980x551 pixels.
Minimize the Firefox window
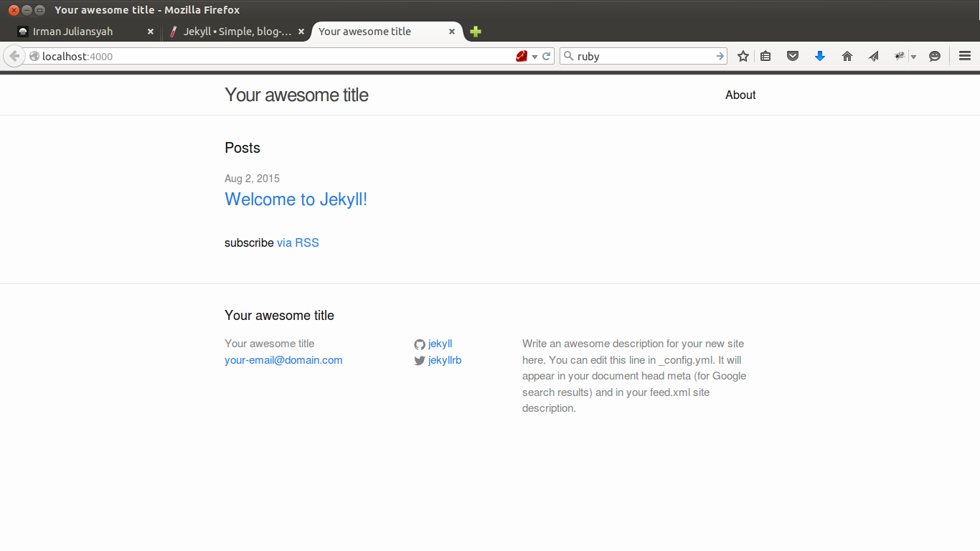click(27, 10)
